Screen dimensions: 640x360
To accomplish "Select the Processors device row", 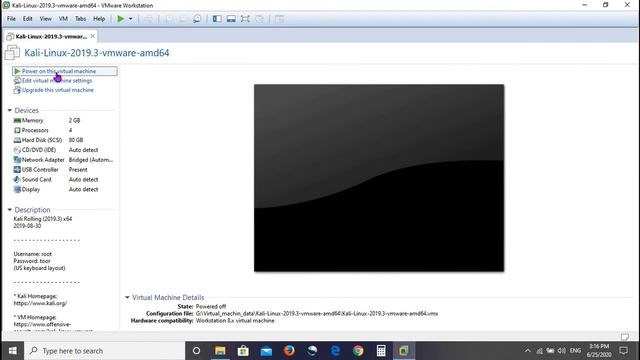I will tap(63, 130).
